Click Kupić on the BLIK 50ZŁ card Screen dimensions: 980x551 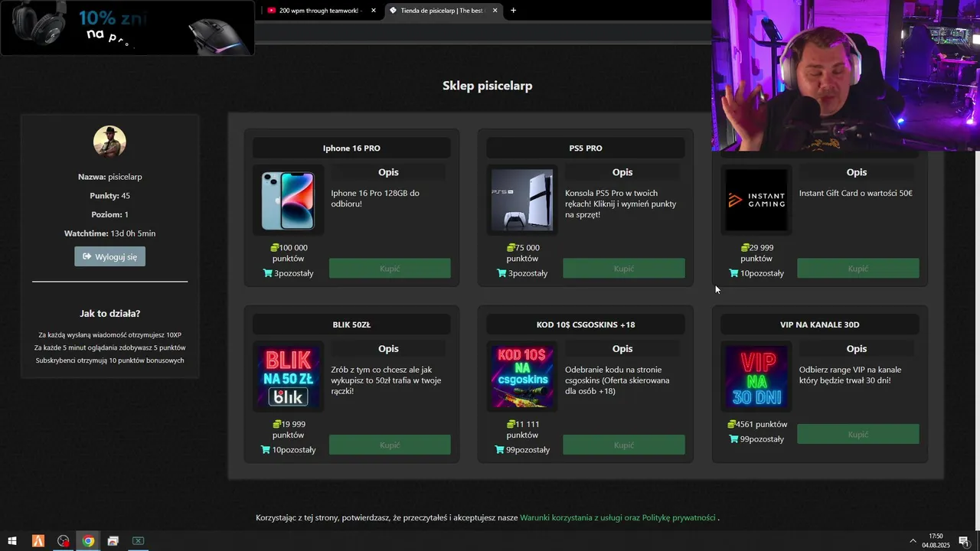[x=390, y=445]
